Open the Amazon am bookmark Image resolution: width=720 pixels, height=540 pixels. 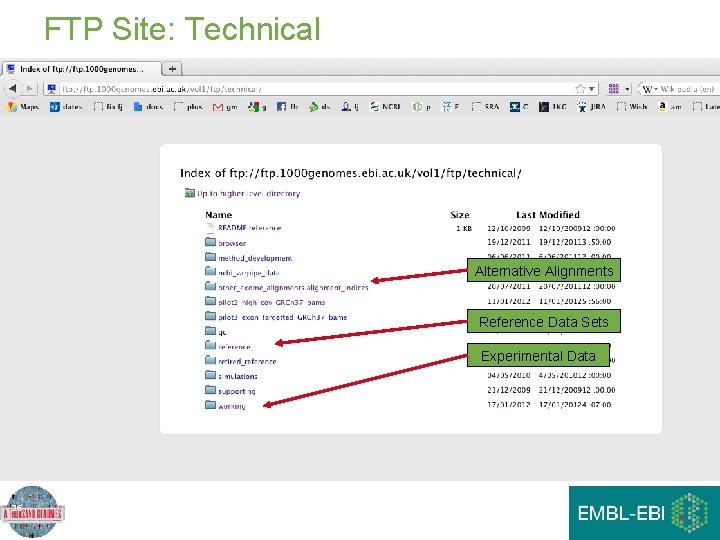tap(670, 107)
